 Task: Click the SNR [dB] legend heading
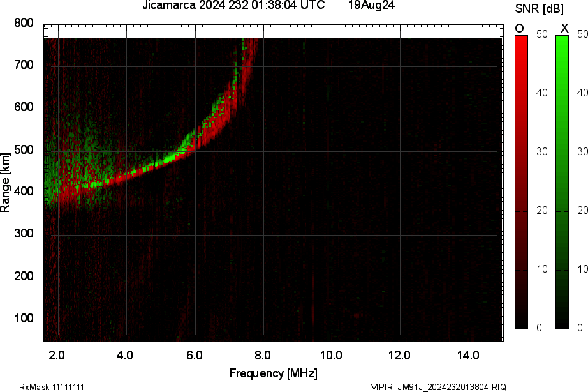[541, 8]
